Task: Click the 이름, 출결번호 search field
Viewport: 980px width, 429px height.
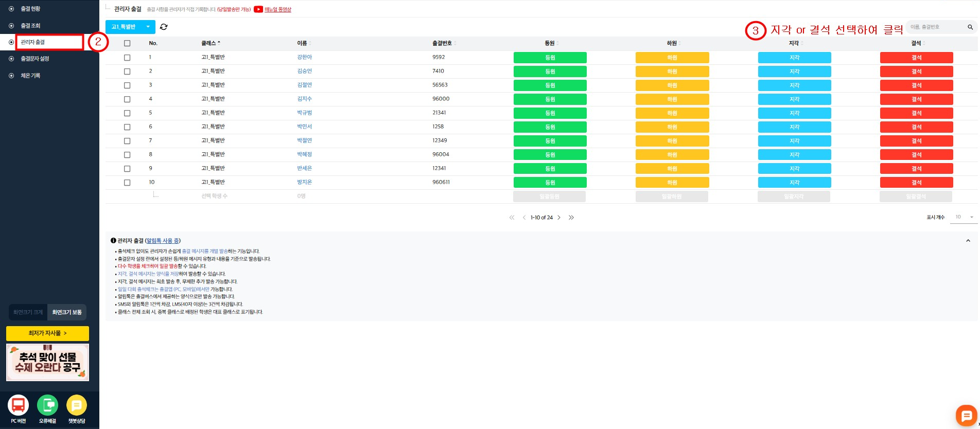Action: [x=934, y=27]
